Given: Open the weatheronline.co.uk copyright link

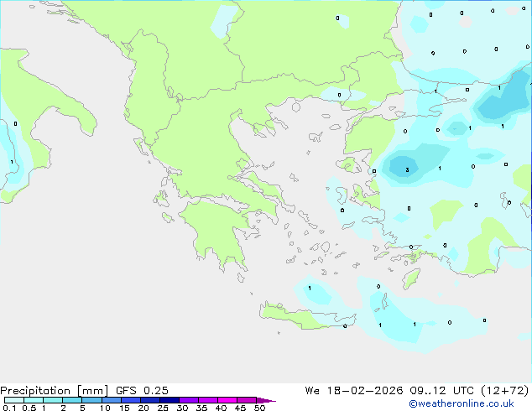Looking at the screenshot, I should click(x=462, y=403).
